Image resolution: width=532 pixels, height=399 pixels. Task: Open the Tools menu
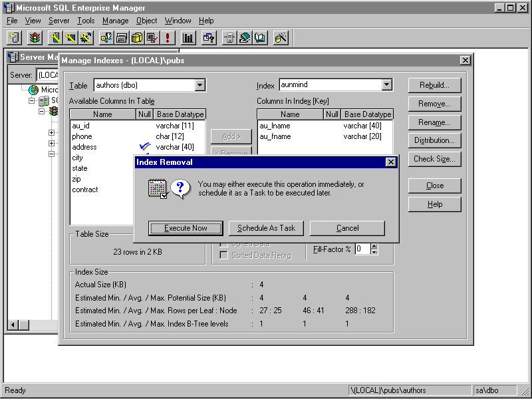86,21
